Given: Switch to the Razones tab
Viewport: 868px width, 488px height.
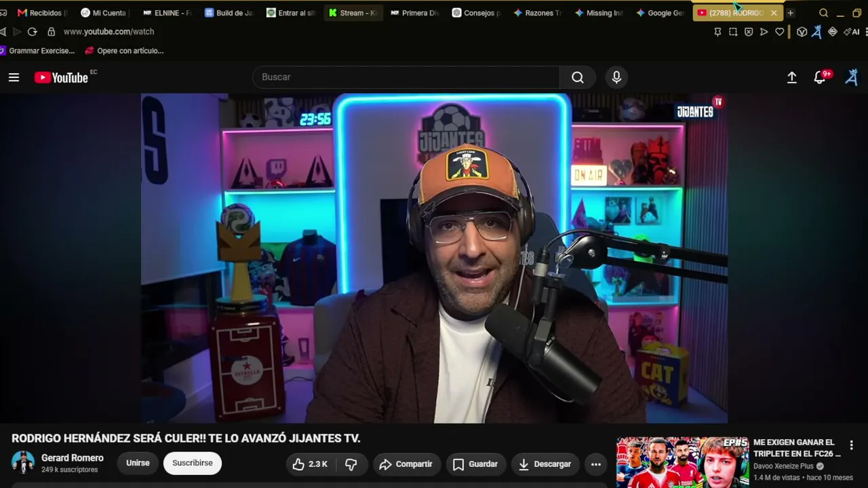Looking at the screenshot, I should (x=537, y=13).
